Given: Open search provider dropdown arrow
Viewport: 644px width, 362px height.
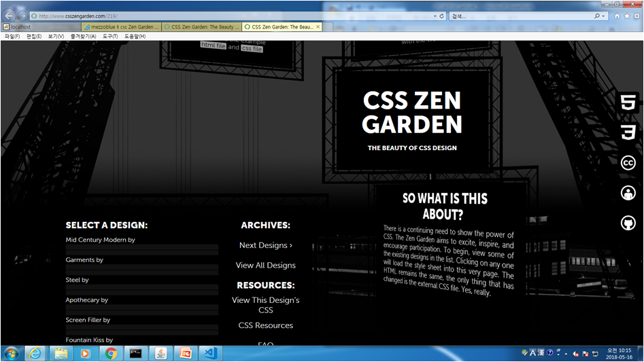Looking at the screenshot, I should click(603, 16).
